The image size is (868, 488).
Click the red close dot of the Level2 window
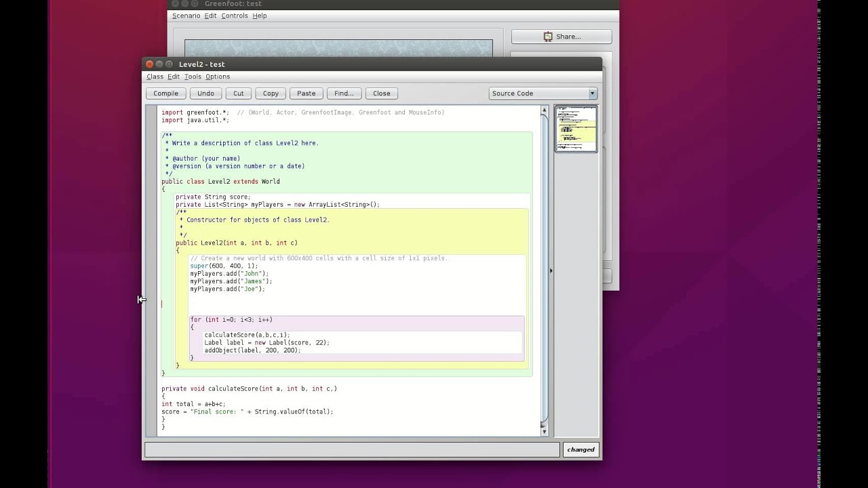[x=149, y=64]
